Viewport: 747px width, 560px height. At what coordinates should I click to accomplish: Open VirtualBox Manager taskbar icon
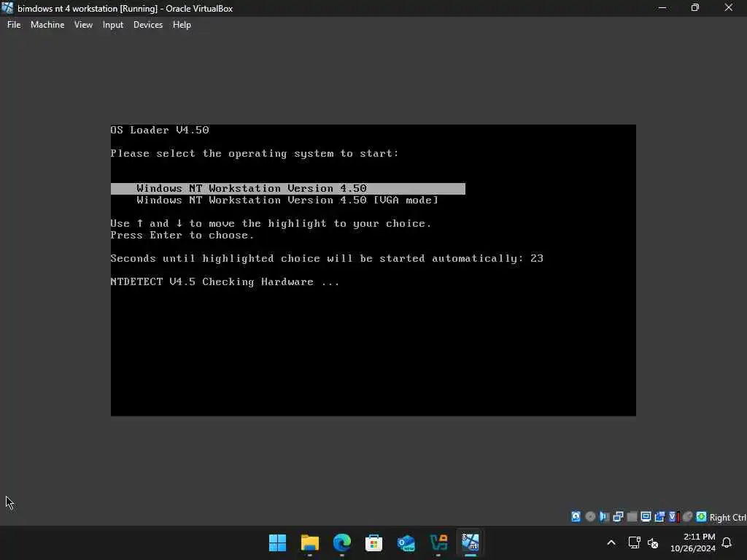click(438, 542)
